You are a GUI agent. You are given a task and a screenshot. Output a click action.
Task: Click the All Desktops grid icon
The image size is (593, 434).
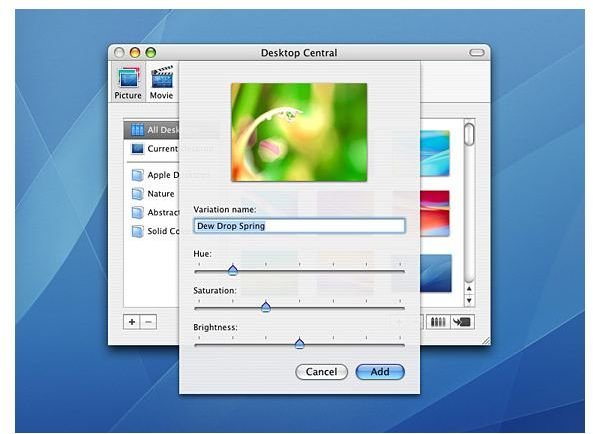[x=137, y=130]
